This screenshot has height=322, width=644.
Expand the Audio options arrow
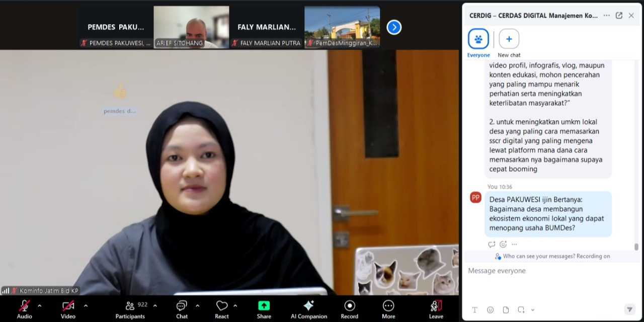pos(39,305)
